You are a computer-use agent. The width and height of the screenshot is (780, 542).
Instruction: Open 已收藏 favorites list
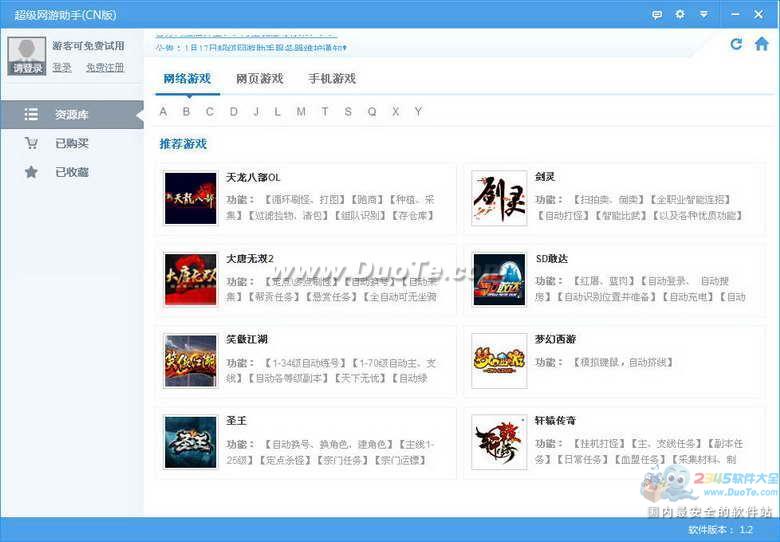pos(71,172)
